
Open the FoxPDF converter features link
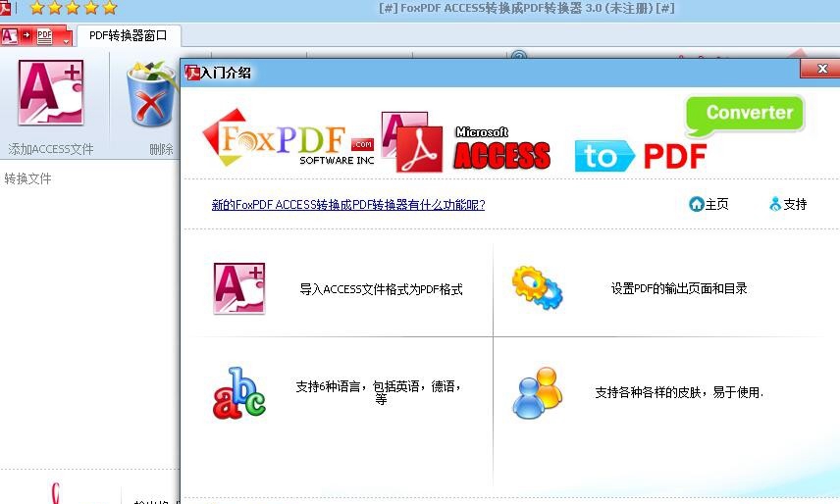pos(348,204)
